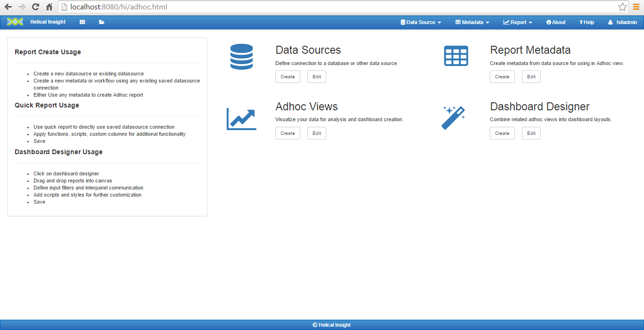This screenshot has height=330, width=644.
Task: Create a new data source
Action: pos(288,76)
